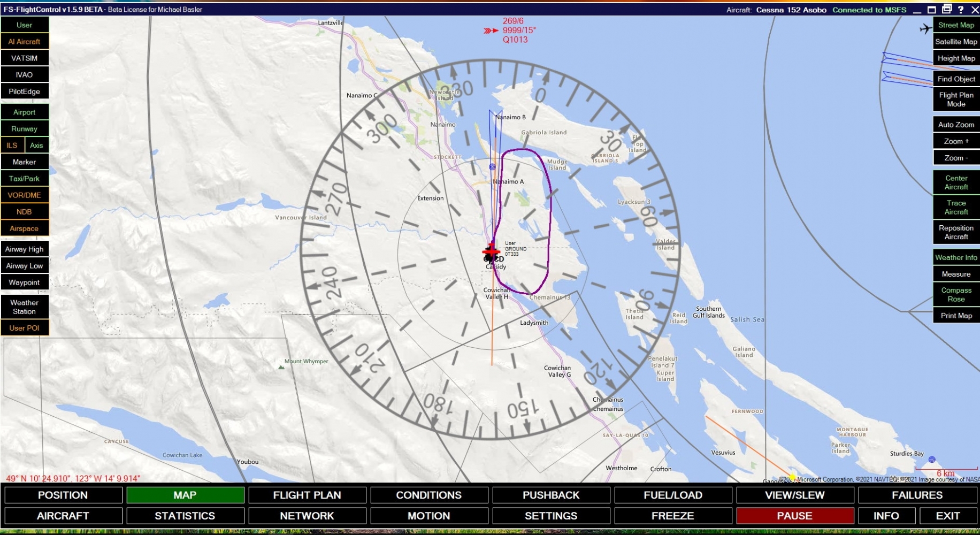Screen dimensions: 980x535
Task: Click the FREEZE button
Action: click(x=673, y=516)
